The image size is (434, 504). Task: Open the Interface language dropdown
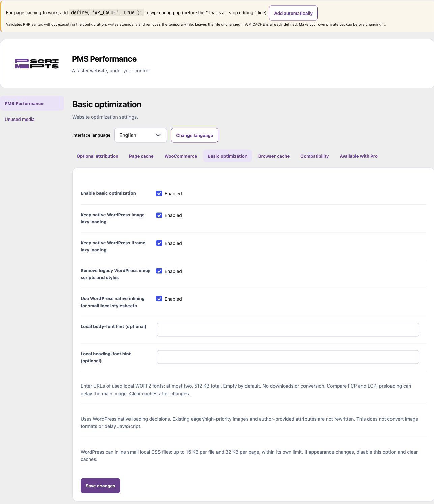pos(141,135)
